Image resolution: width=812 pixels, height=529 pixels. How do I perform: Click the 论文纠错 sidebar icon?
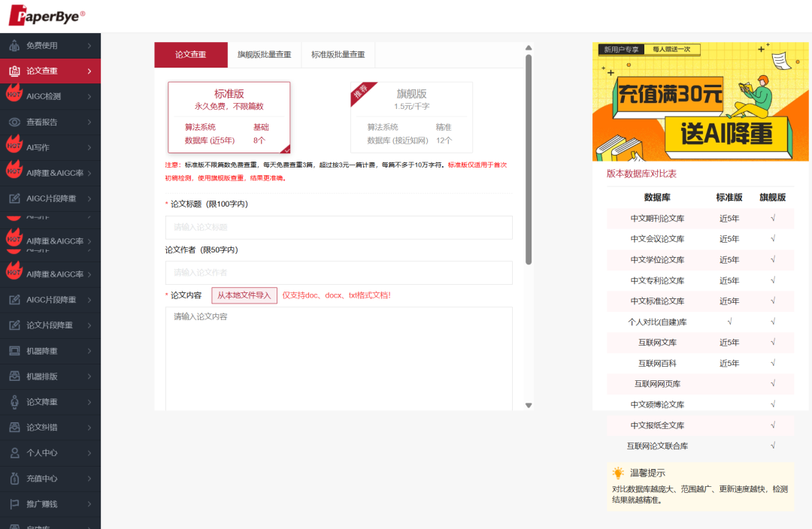14,428
